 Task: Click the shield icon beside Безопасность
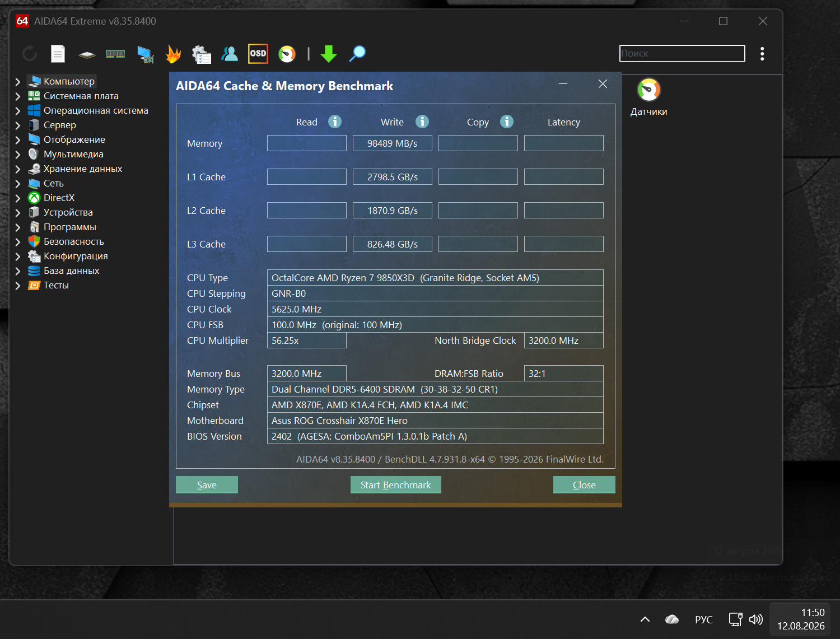coord(34,241)
